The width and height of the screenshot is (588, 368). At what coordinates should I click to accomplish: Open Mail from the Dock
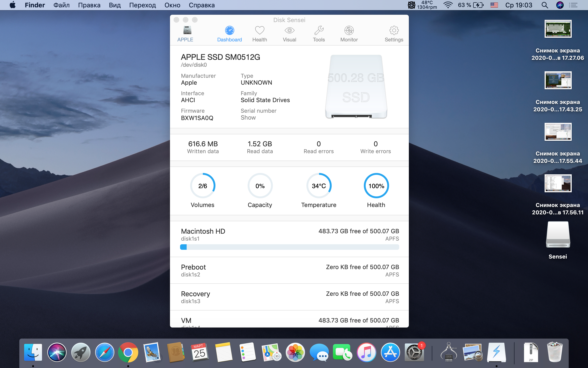coord(152,352)
